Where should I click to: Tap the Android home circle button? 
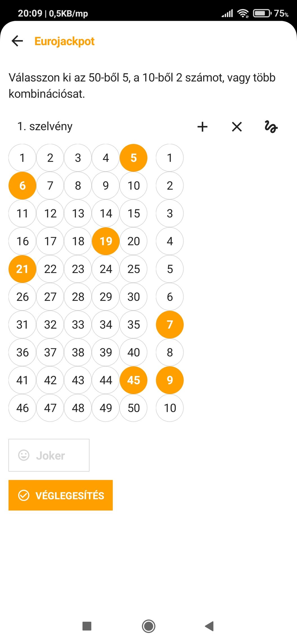point(149,626)
